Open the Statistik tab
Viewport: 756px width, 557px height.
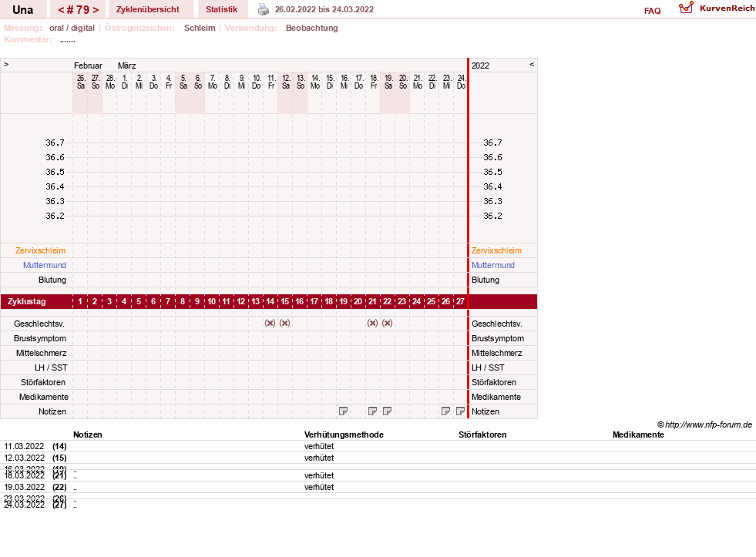221,9
